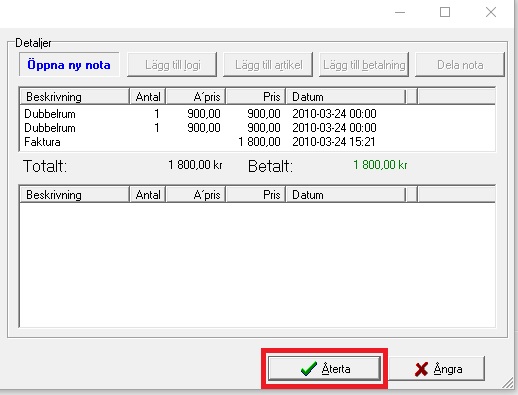Click Pris header in lower empty table
The width and height of the screenshot is (518, 395).
pos(256,195)
